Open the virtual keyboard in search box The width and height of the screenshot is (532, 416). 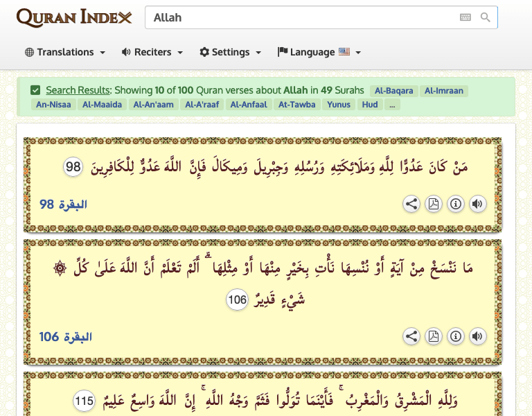465,17
